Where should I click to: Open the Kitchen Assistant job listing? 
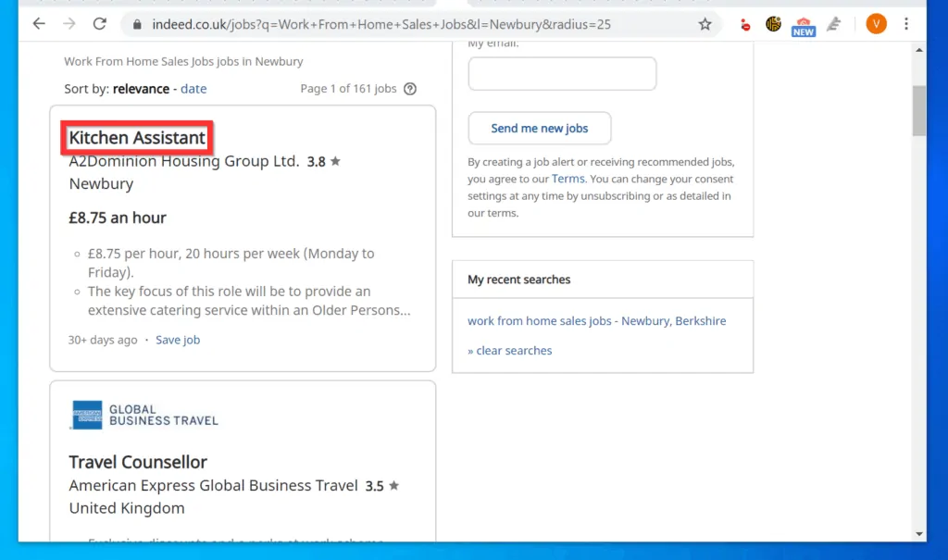coord(137,138)
